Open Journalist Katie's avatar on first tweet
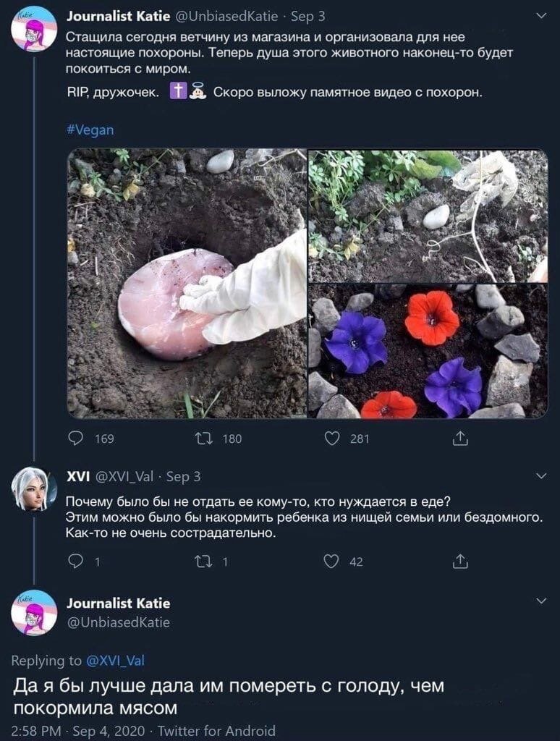 pyautogui.click(x=34, y=29)
